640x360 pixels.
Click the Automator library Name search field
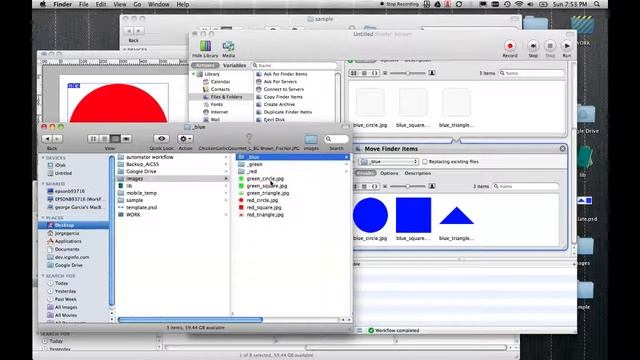[x=295, y=65]
